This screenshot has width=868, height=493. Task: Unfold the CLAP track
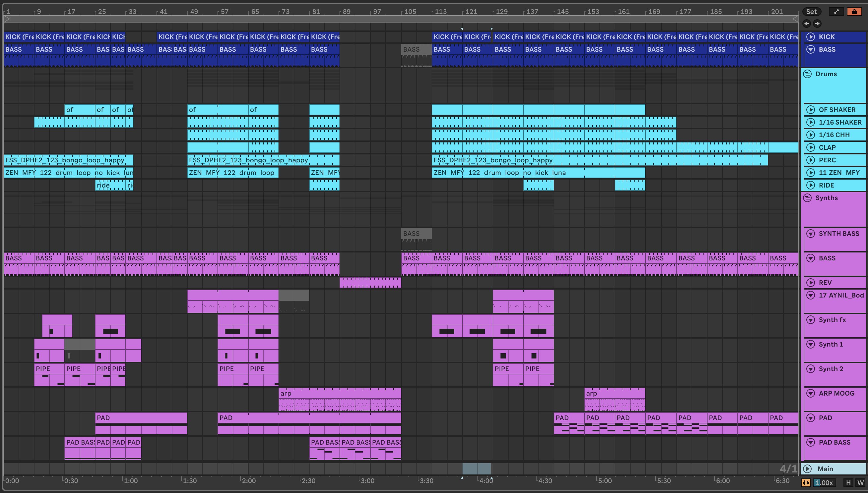tap(810, 147)
